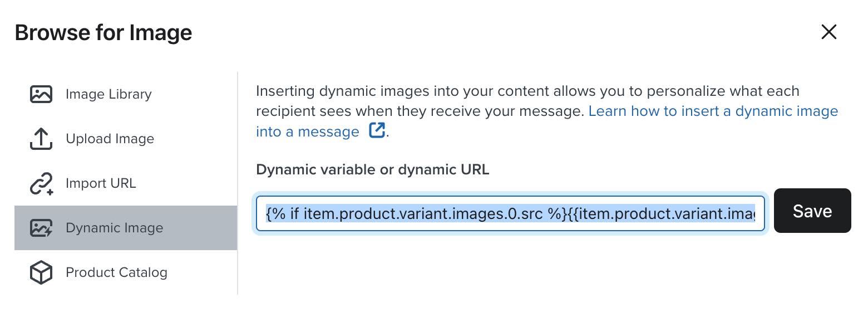Click the external-link icon after the help link

[x=377, y=131]
